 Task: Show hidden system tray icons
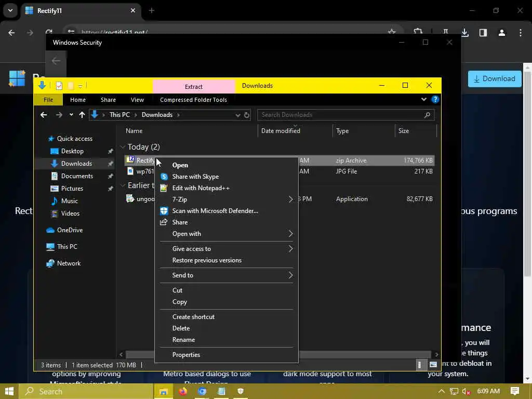coord(441,392)
